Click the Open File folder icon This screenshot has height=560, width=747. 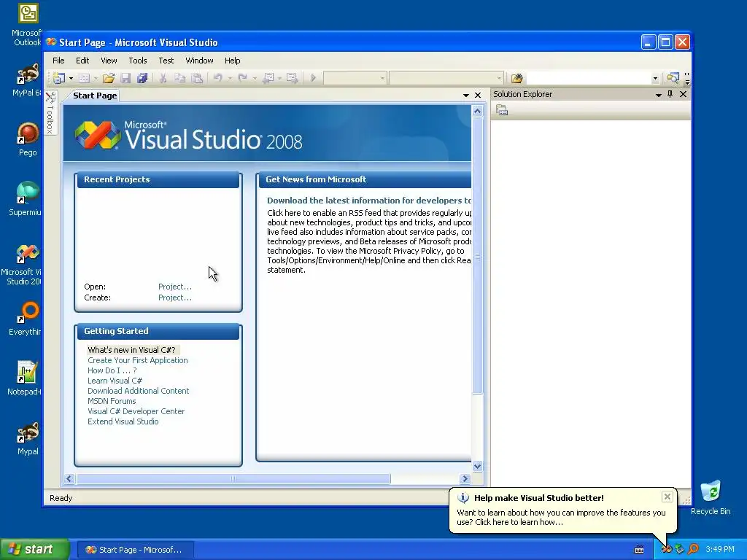click(x=109, y=77)
